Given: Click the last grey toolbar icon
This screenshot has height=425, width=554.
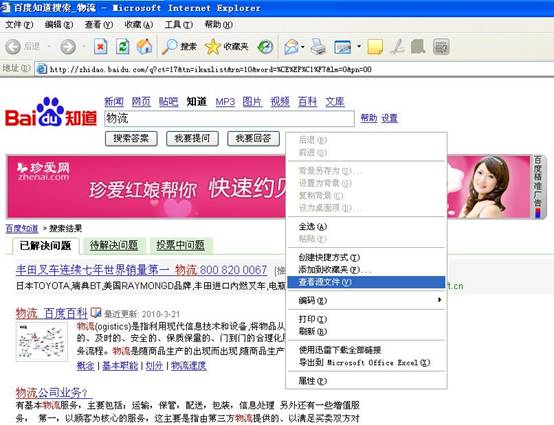Looking at the screenshot, I should pyautogui.click(x=441, y=47).
